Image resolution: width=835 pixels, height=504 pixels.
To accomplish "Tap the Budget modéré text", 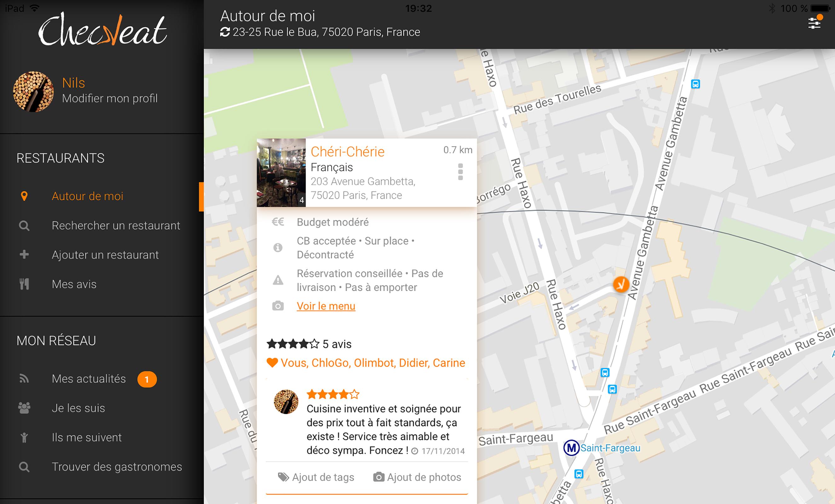I will 332,222.
